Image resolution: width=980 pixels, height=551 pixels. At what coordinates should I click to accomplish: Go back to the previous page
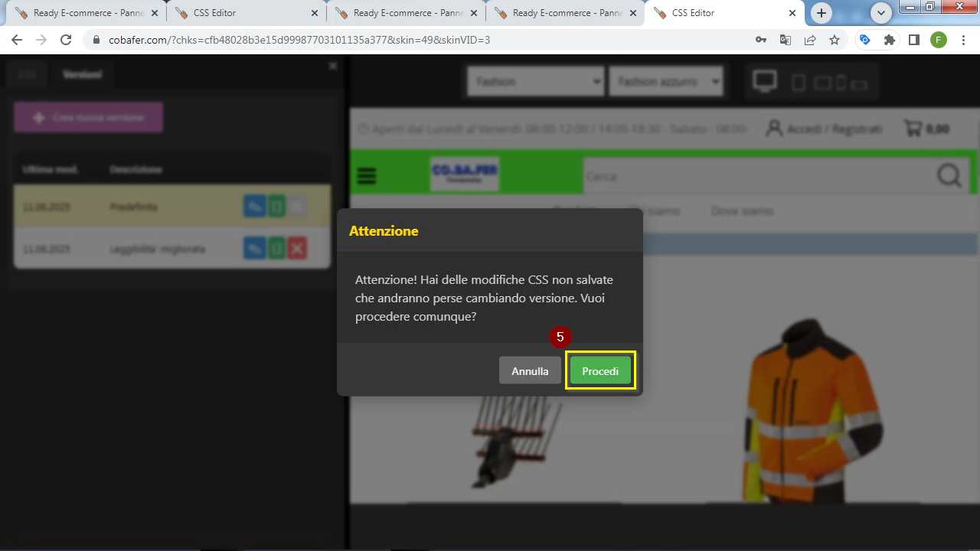coord(17,40)
